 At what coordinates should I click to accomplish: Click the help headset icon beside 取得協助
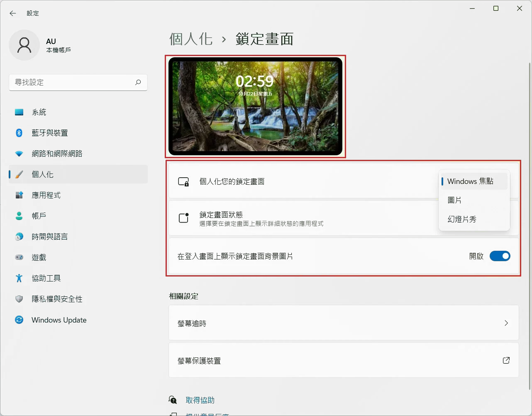173,400
